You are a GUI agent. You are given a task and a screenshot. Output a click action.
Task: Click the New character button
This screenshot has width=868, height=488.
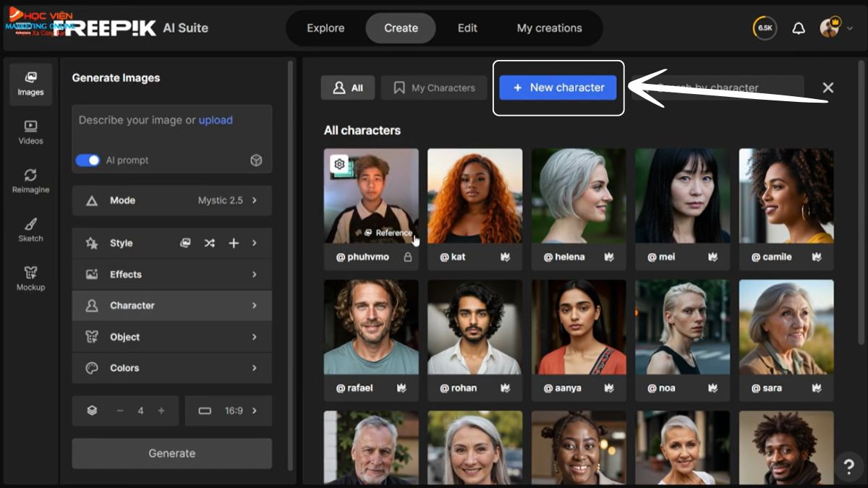(x=558, y=87)
